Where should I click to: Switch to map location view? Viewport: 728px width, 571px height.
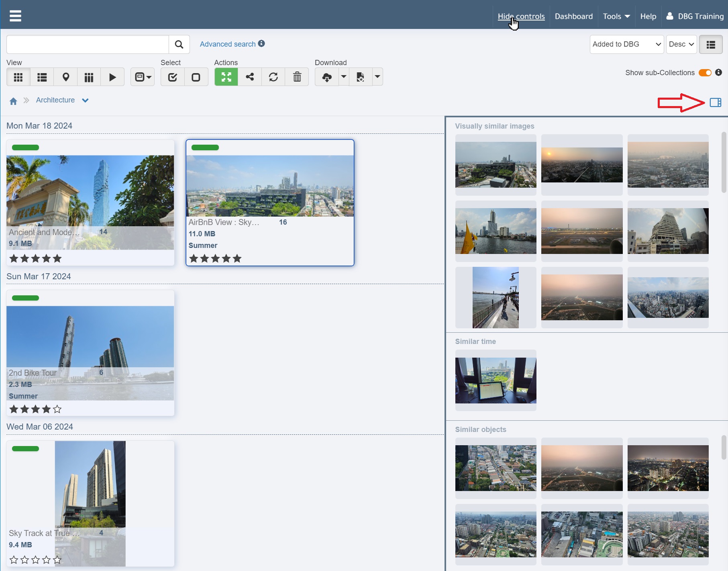pos(65,77)
